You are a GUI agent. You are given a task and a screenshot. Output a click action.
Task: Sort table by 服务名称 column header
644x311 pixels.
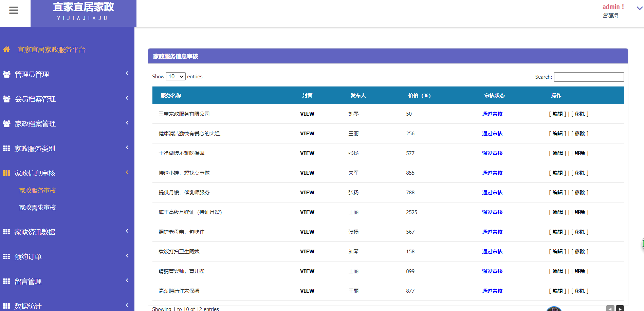(171, 96)
